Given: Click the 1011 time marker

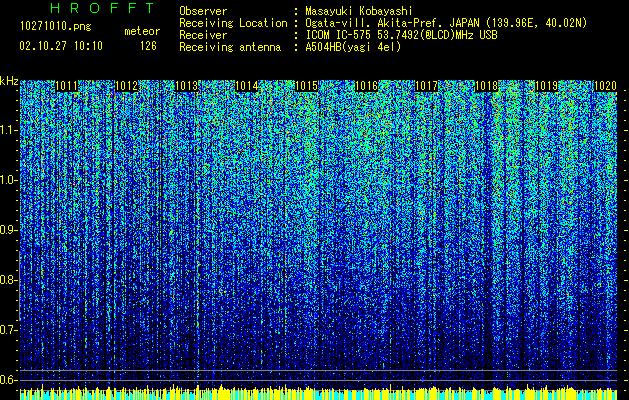Looking at the screenshot, I should click(x=66, y=86).
